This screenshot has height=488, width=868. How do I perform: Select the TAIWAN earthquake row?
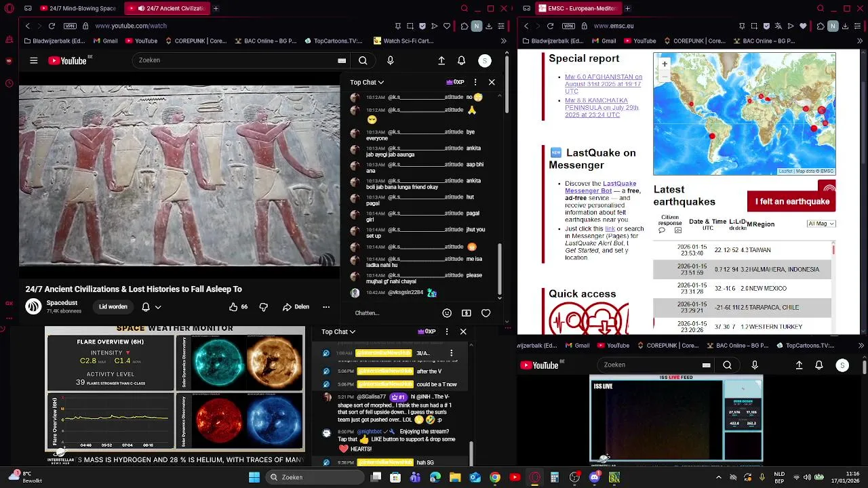[743, 250]
